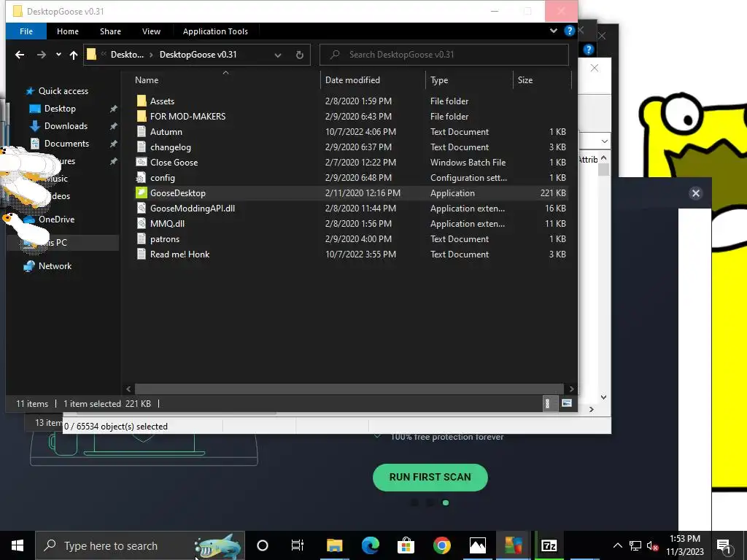Switch to the Home ribbon tab
The image size is (747, 560).
[x=68, y=31]
